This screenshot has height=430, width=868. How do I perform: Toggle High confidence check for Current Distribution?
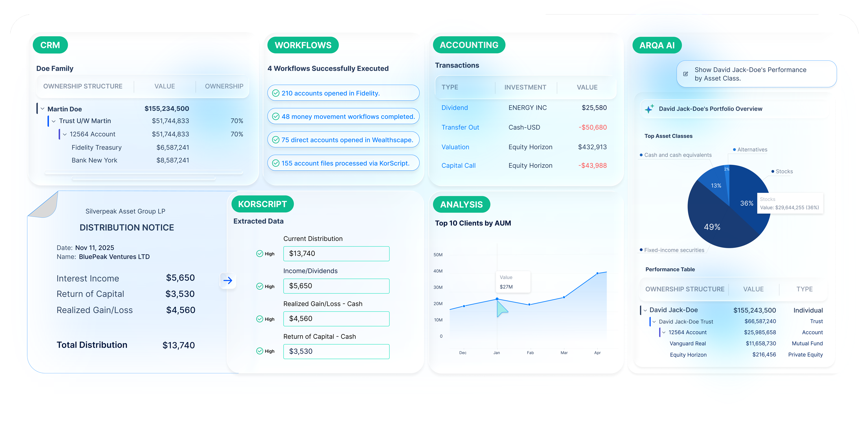260,254
